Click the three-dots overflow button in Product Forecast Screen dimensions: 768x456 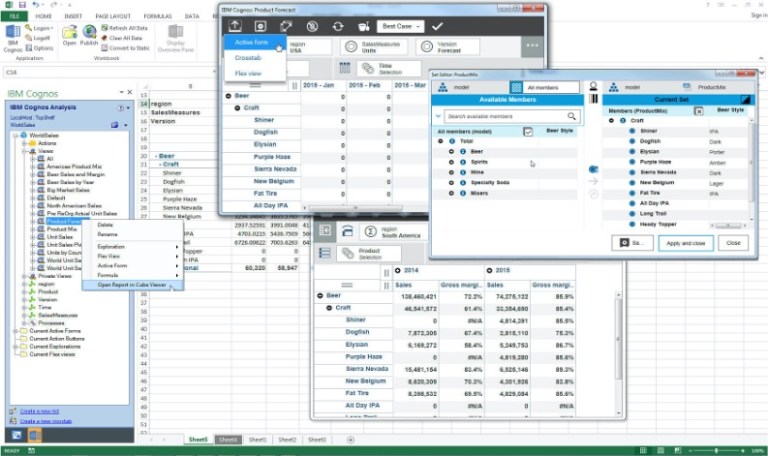(x=532, y=45)
